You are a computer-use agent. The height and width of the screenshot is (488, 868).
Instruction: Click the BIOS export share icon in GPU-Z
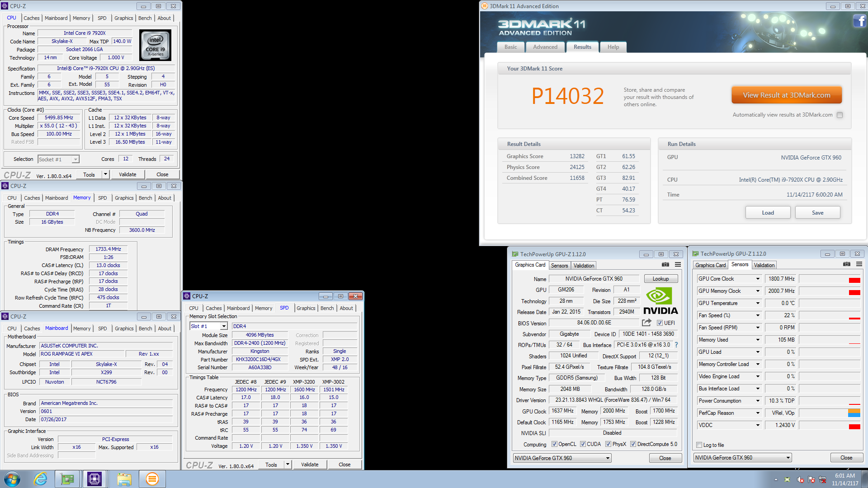(646, 323)
